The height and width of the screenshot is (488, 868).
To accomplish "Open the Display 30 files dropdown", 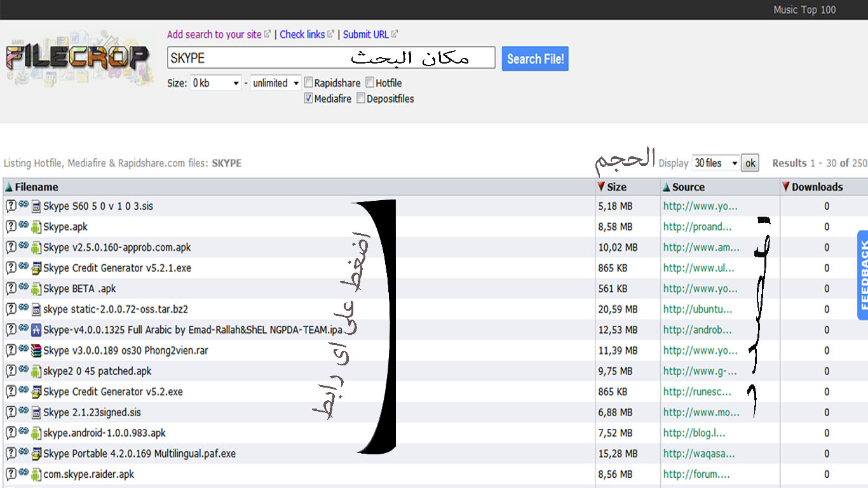I will [x=715, y=163].
